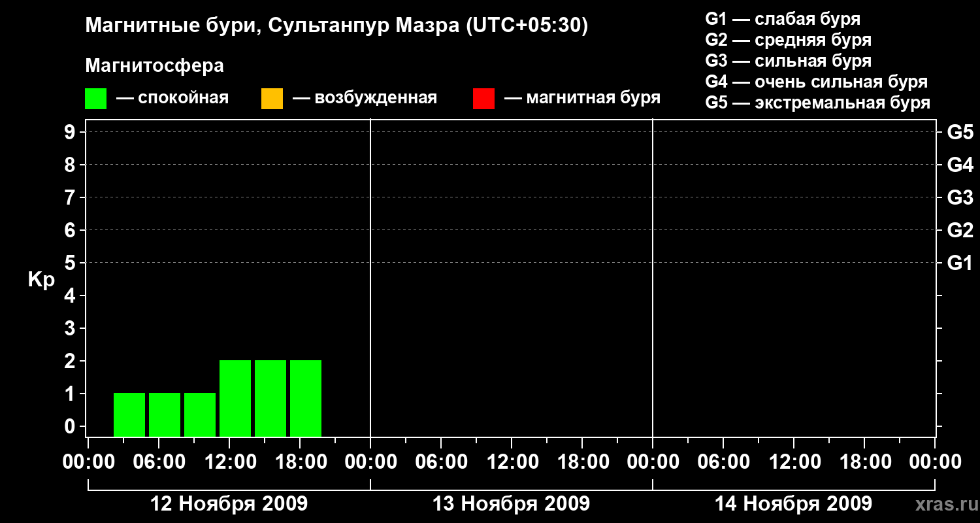
Task: Click the '— магнитная буря' legend label
Action: [x=583, y=99]
